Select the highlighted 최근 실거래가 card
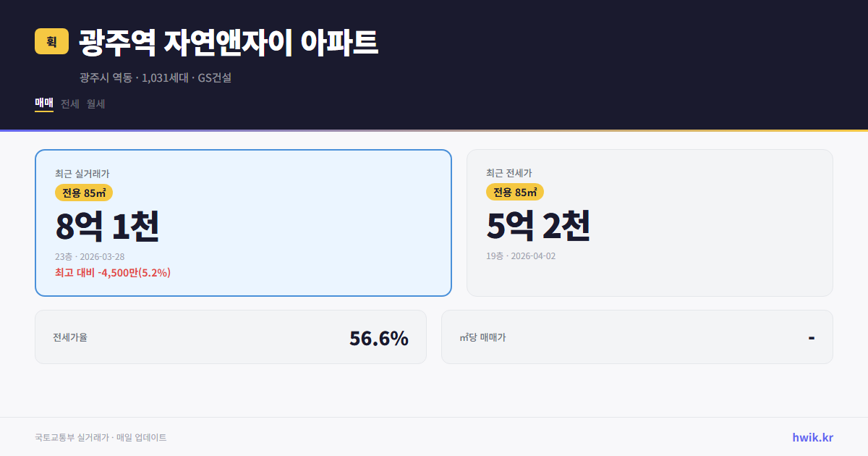868x456 pixels. pos(243,222)
